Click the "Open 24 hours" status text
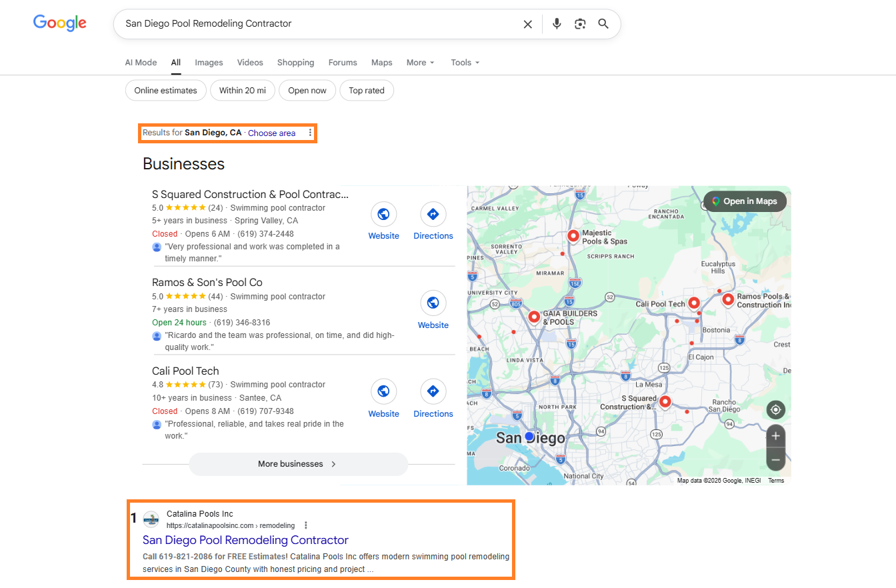 pyautogui.click(x=179, y=323)
